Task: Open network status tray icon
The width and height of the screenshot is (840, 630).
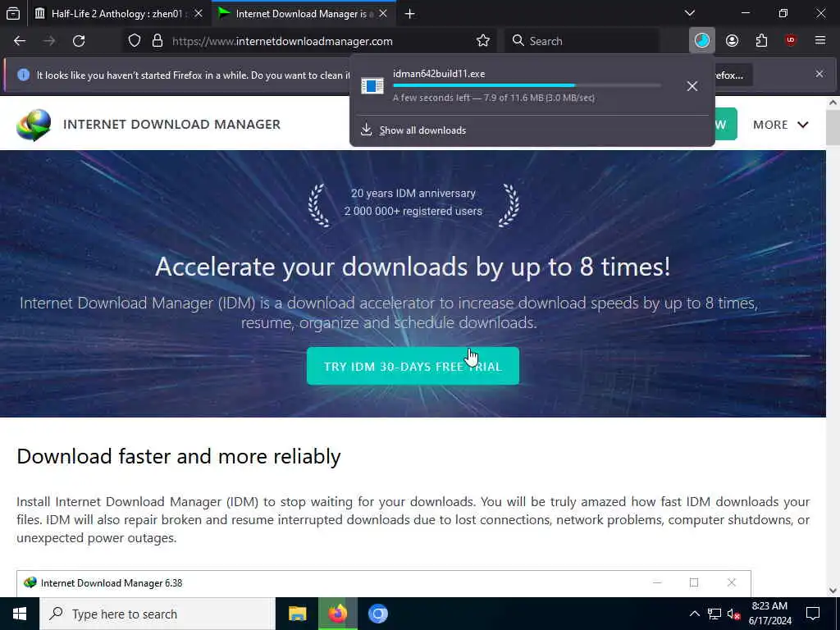Action: tap(714, 614)
